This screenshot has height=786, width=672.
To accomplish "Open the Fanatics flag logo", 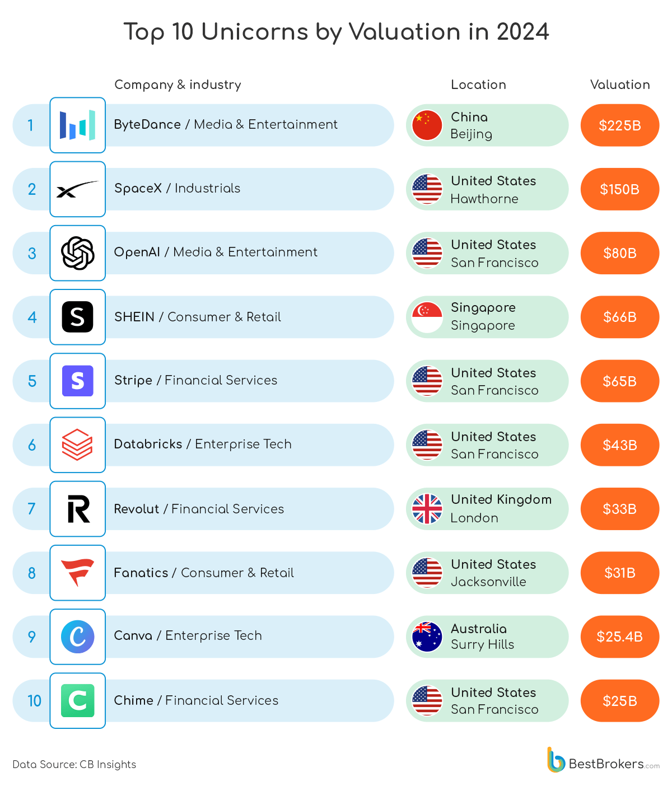I will 77,573.
